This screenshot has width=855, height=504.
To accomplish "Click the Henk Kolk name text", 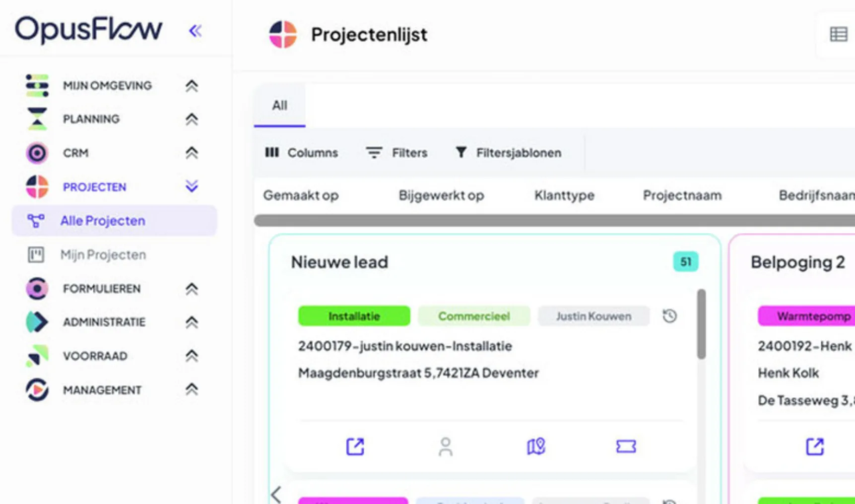I will coord(788,373).
